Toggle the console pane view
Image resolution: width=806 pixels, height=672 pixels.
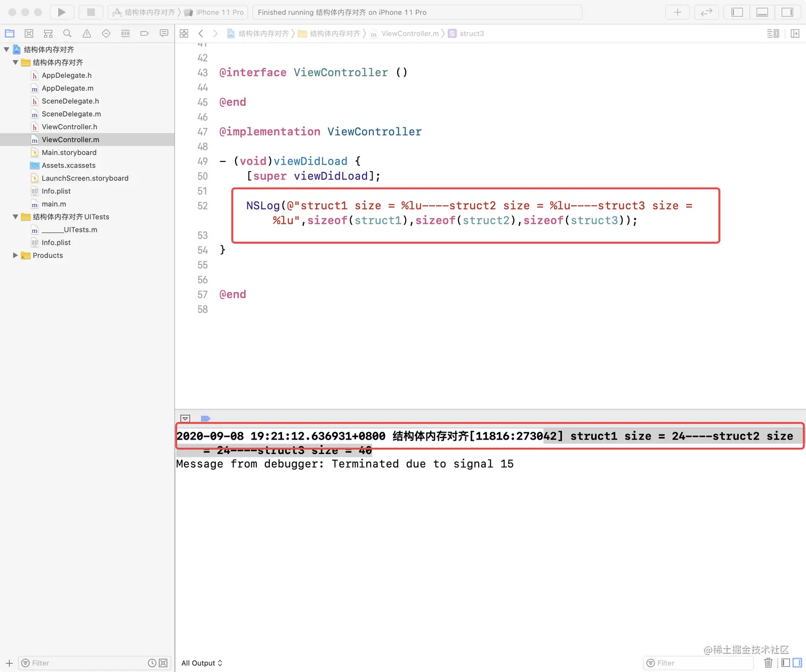(797, 663)
